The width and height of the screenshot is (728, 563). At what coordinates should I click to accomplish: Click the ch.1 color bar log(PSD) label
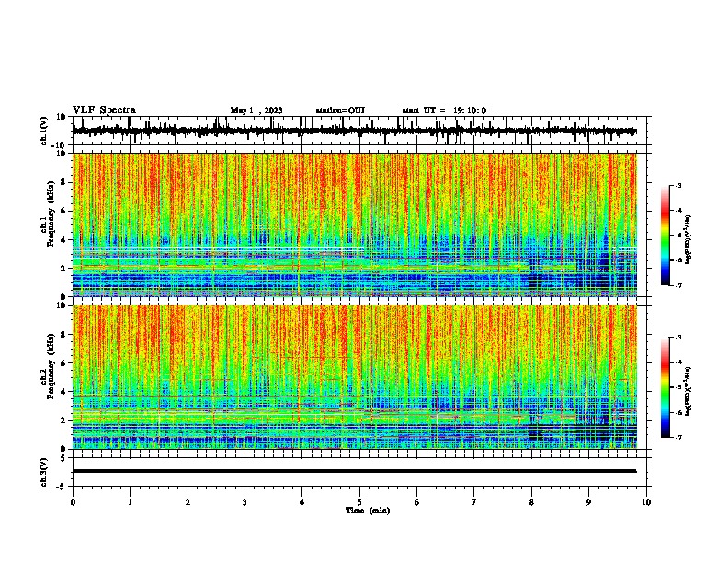pyautogui.click(x=688, y=239)
